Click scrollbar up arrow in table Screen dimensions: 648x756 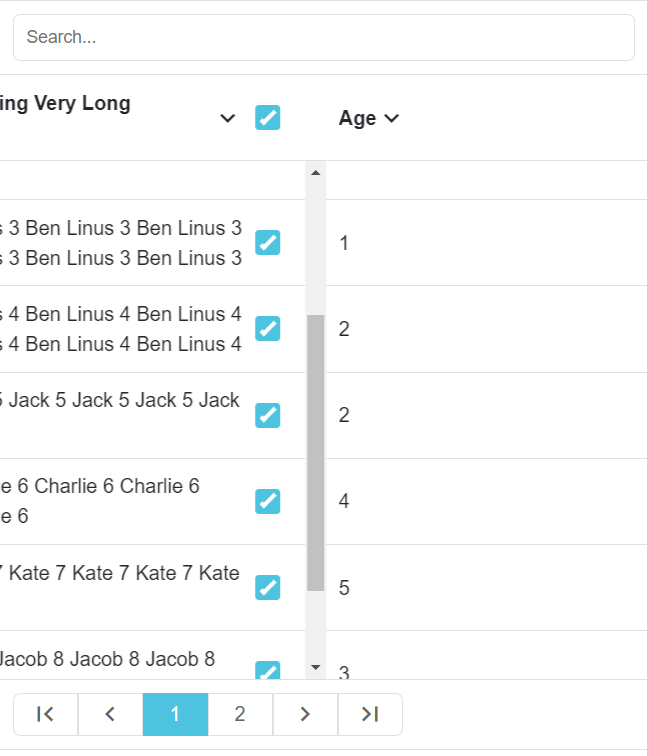(316, 173)
